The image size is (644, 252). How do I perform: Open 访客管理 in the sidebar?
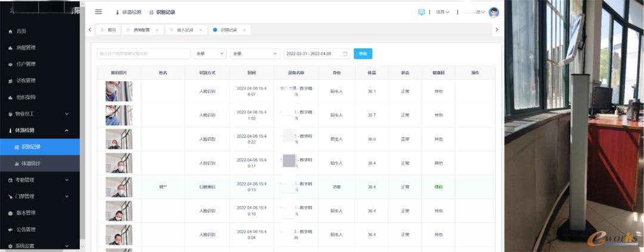(x=26, y=81)
